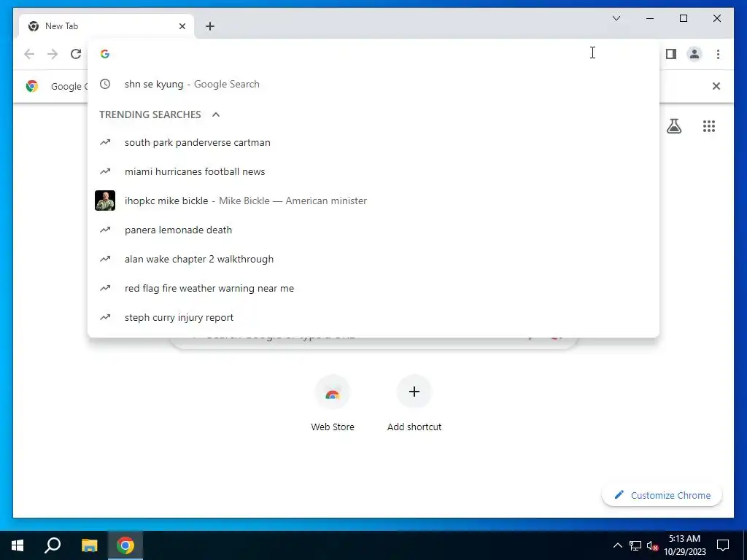Open the Windows Start menu
747x560 pixels.
click(x=18, y=545)
